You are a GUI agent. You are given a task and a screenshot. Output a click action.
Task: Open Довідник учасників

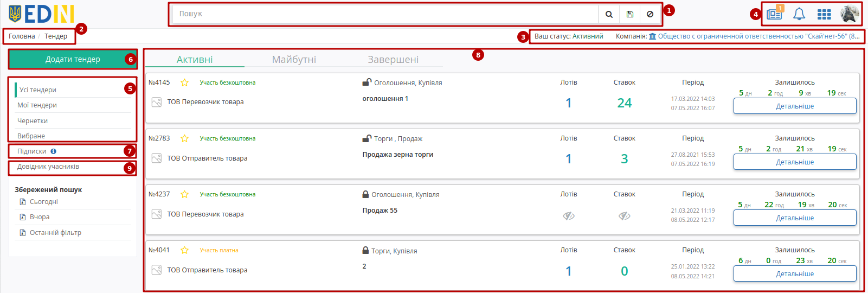coord(48,167)
